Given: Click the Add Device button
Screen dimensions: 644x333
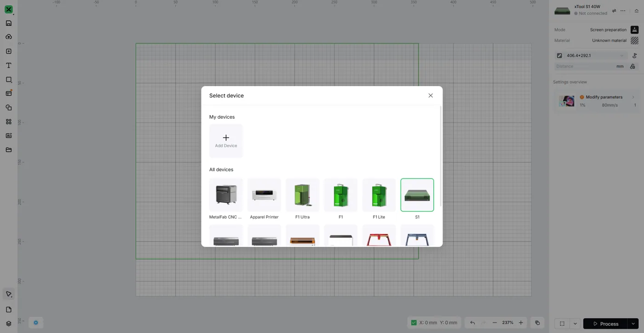Looking at the screenshot, I should (226, 141).
